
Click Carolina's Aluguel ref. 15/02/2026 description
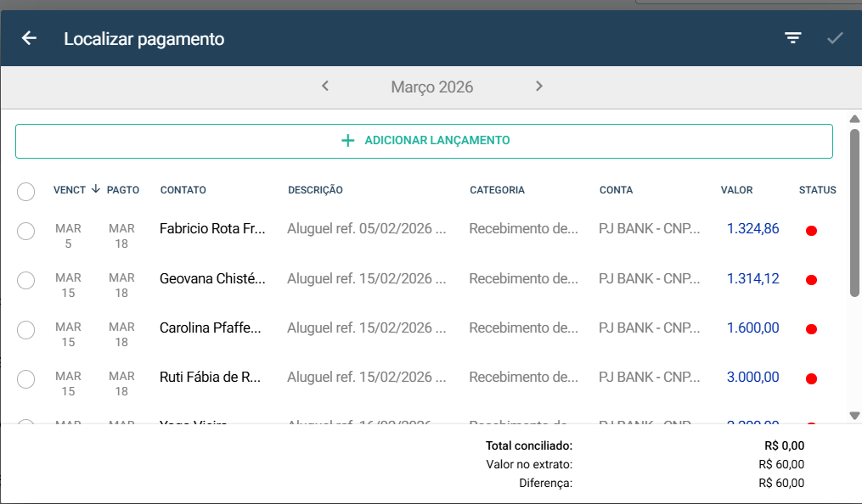366,328
